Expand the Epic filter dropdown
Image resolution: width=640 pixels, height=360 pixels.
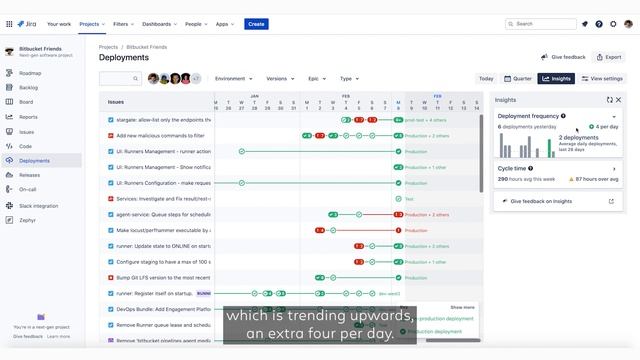317,78
